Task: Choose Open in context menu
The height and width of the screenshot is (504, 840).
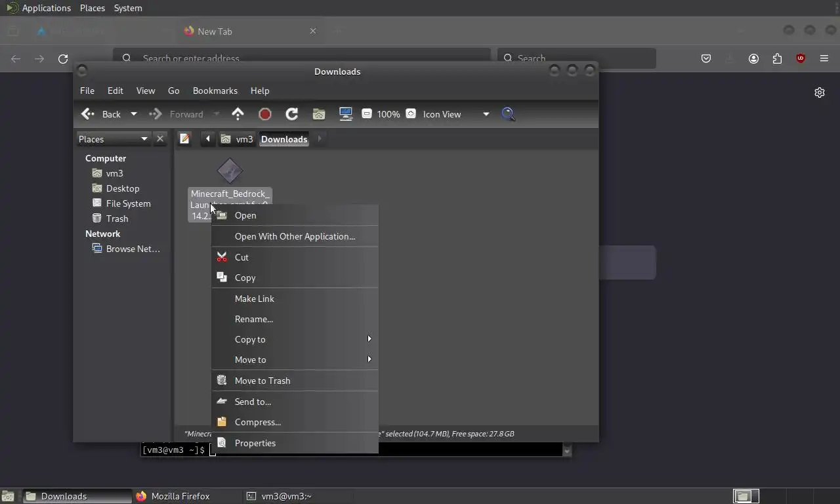Action: (x=295, y=215)
